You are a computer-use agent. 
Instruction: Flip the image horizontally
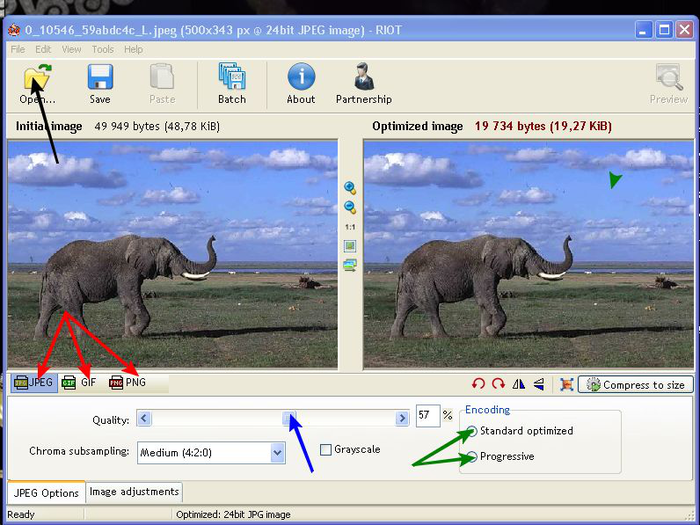519,384
